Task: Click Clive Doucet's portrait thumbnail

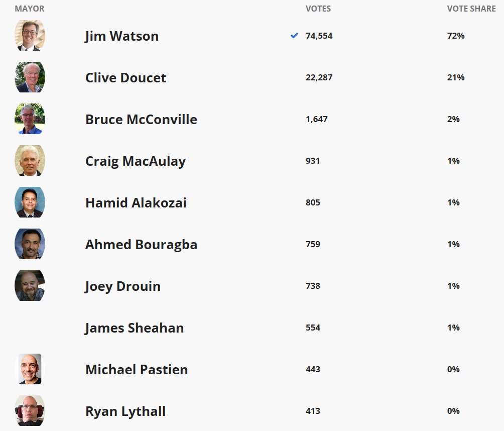Action: [30, 77]
